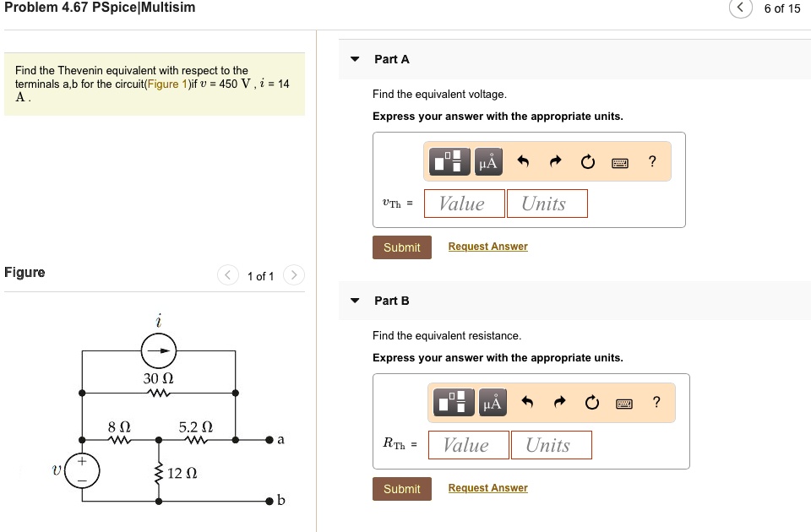The height and width of the screenshot is (532, 811).
Task: Open the keyboard icon in Part B
Action: click(625, 403)
